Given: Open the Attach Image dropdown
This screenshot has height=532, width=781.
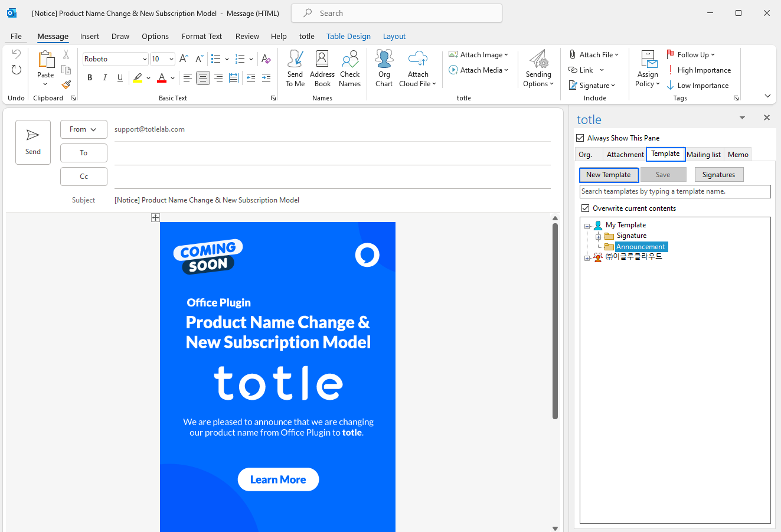Looking at the screenshot, I should click(478, 55).
